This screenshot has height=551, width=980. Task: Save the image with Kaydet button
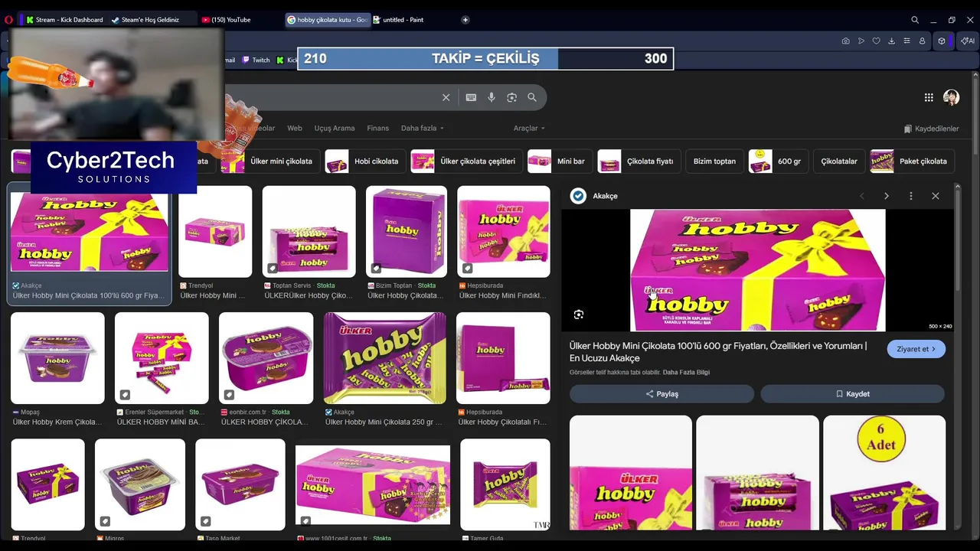[852, 394]
